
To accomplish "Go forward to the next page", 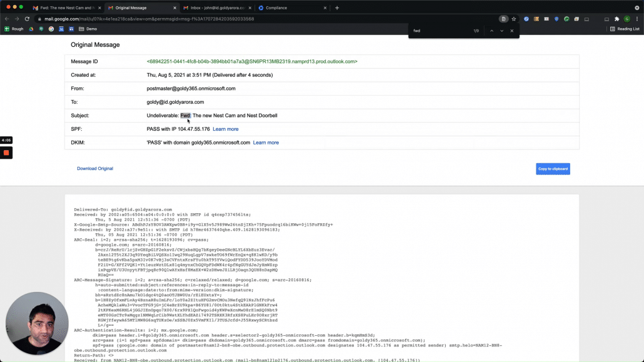I will 17,19.
